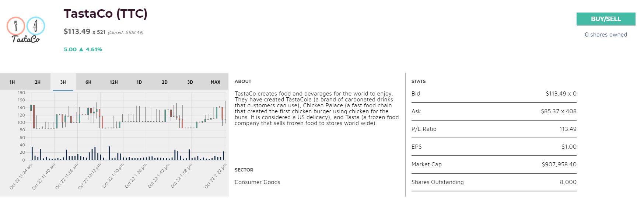This screenshot has height=222, width=644.
Task: Click the TastaCo (TTC) stock title
Action: coord(105,14)
